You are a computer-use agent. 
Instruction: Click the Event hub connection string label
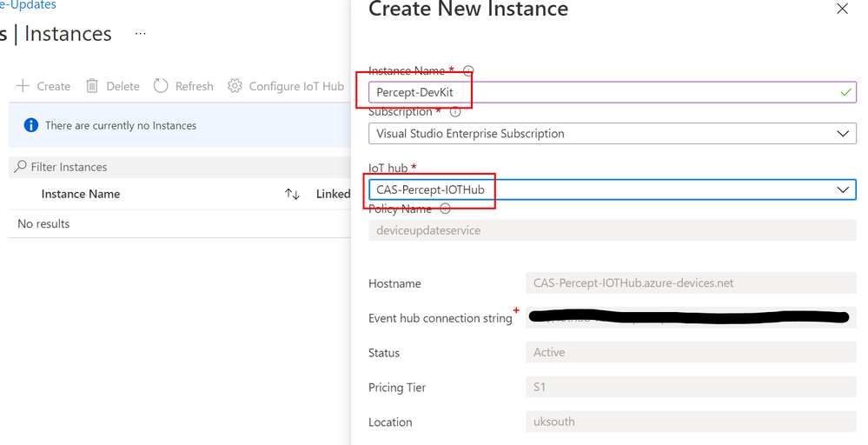[441, 318]
